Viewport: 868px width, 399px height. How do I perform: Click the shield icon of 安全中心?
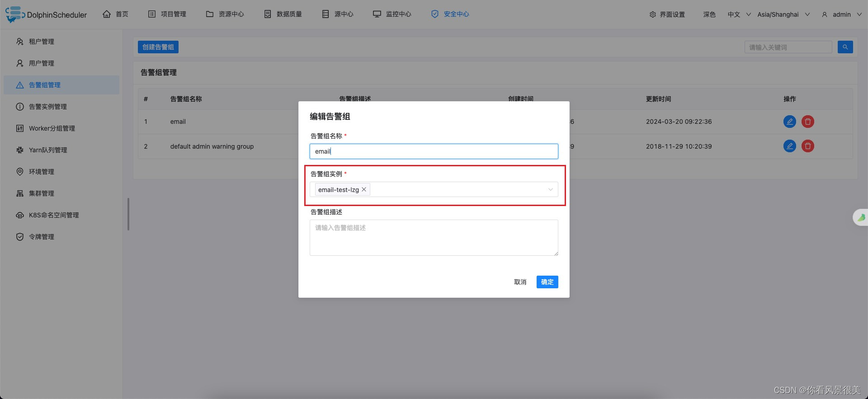[x=435, y=14]
